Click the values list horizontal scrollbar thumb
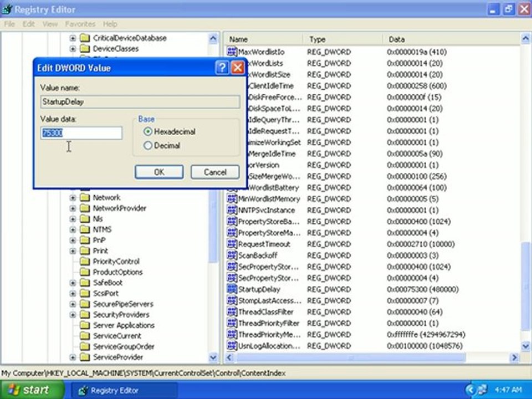 [351, 357]
